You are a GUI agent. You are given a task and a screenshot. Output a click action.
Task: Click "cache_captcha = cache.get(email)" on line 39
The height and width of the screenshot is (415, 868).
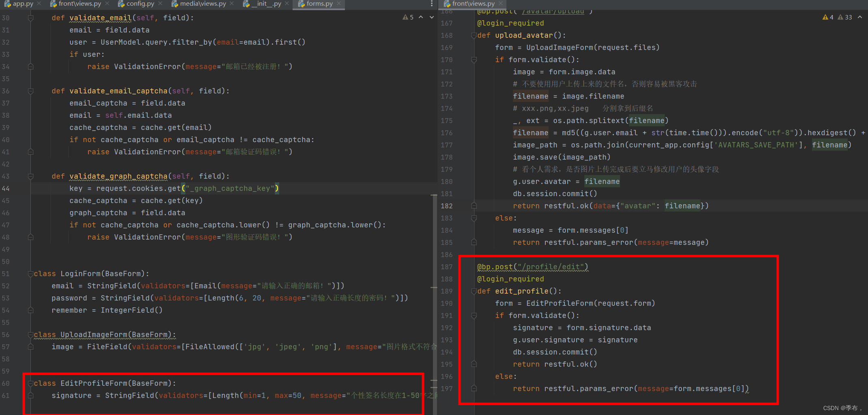tap(140, 128)
